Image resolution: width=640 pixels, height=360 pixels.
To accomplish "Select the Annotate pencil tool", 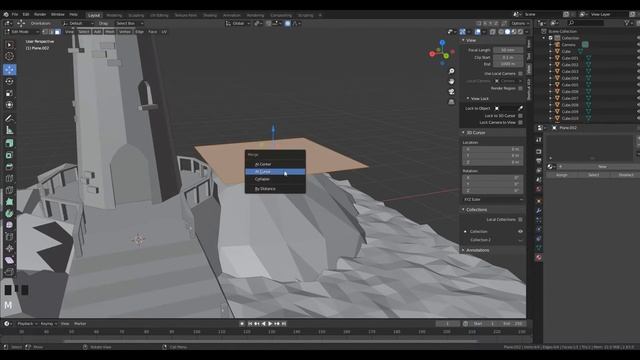I will (9, 118).
